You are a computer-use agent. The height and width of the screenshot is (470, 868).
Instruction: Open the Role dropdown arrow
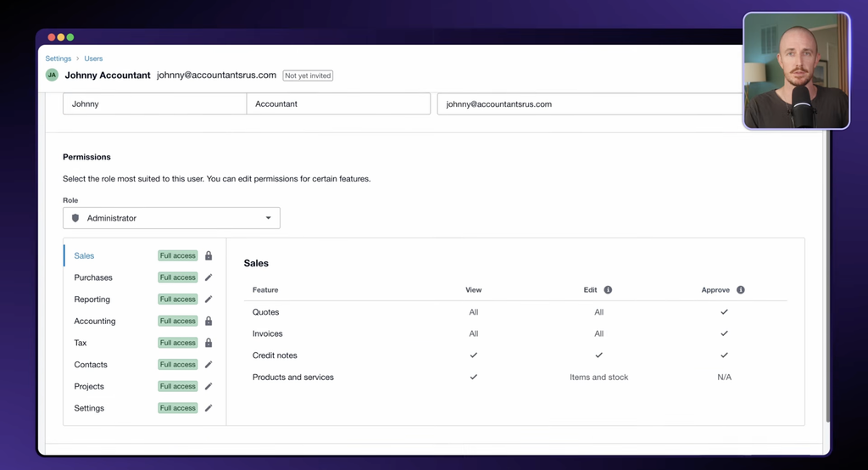(268, 218)
